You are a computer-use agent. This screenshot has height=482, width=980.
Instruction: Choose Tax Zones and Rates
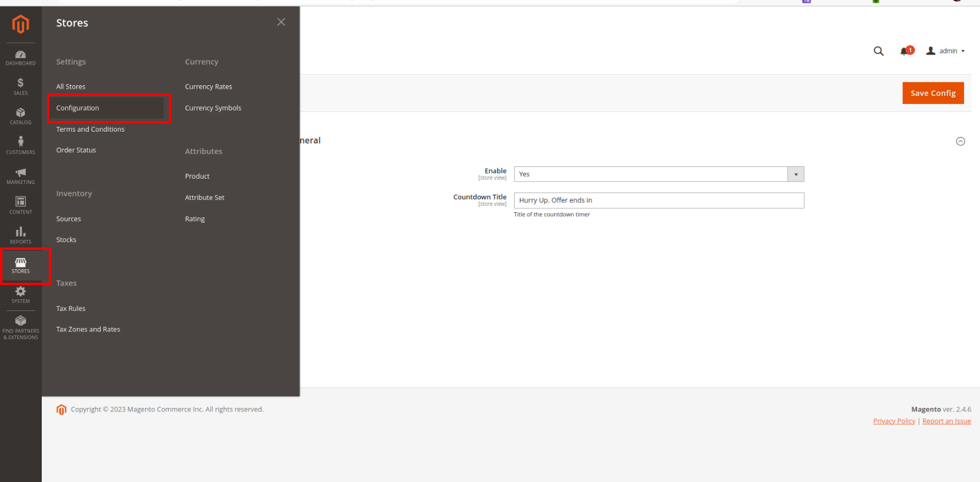click(x=88, y=330)
